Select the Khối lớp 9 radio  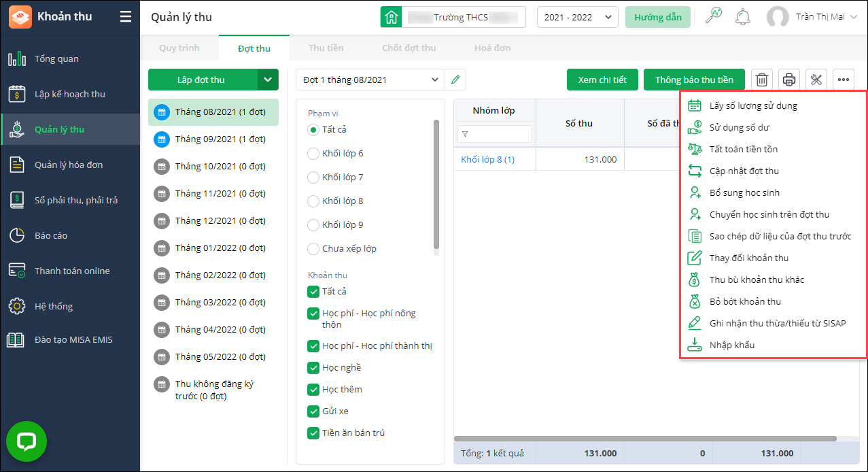[x=313, y=225]
